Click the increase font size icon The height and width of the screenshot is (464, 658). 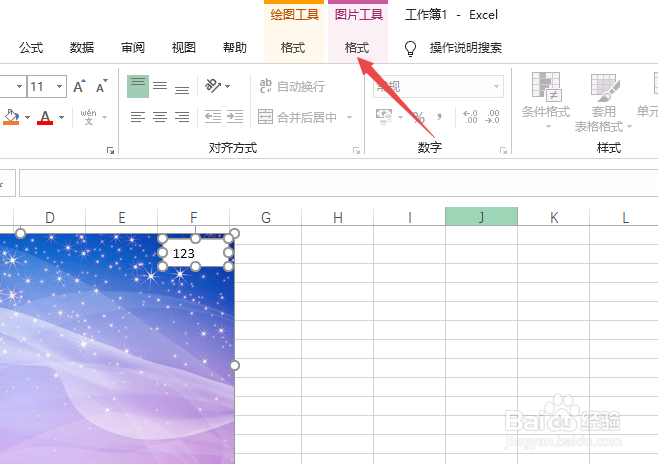pos(79,86)
